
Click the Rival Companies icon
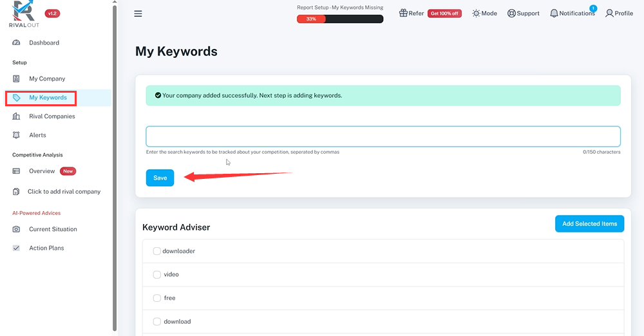click(x=16, y=117)
